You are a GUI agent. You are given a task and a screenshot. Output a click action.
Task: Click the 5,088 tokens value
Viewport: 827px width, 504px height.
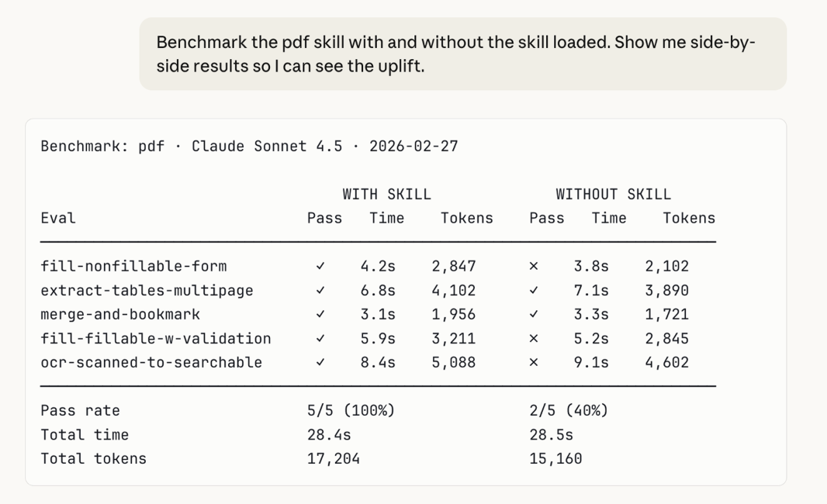click(453, 363)
